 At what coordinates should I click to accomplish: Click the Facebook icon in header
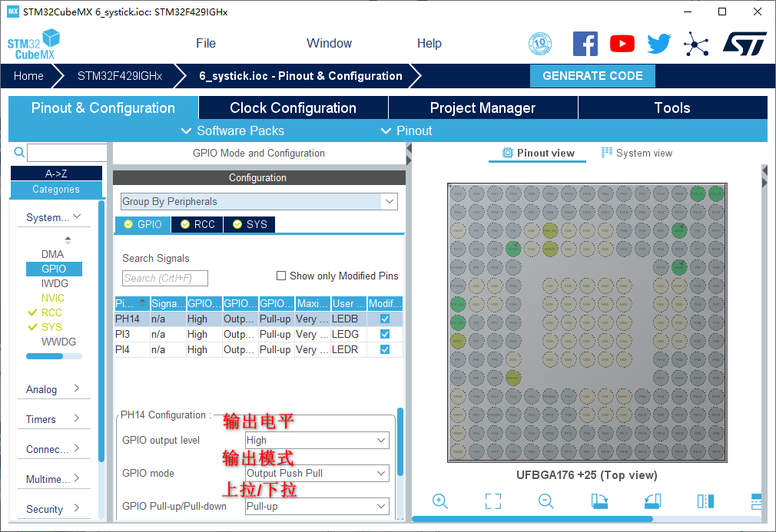585,44
